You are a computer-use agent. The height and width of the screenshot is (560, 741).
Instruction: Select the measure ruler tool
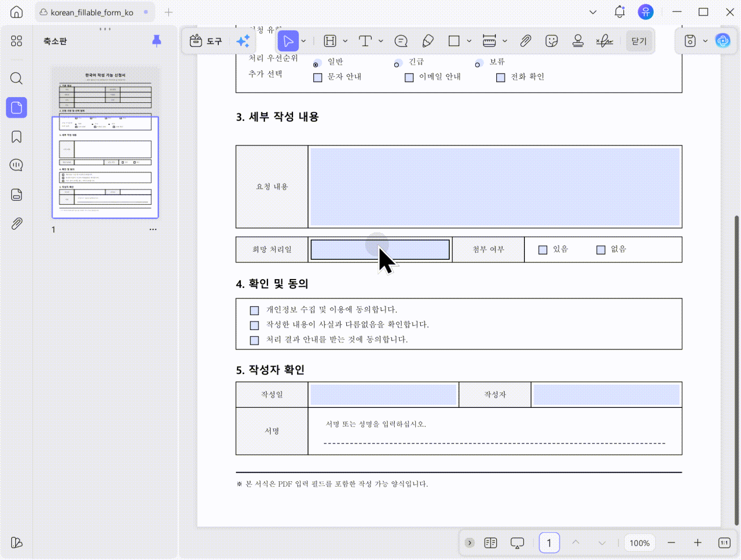[x=489, y=41]
